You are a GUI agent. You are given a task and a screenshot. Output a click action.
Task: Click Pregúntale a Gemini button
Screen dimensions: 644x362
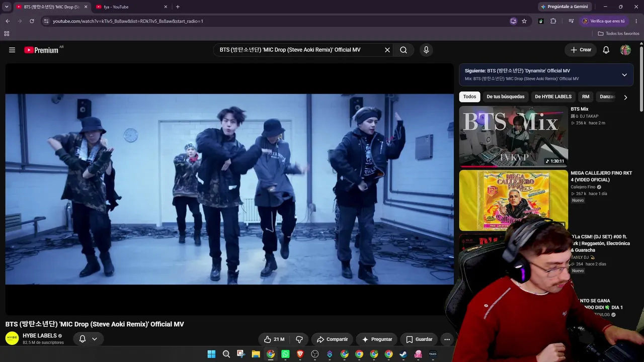pyautogui.click(x=563, y=7)
